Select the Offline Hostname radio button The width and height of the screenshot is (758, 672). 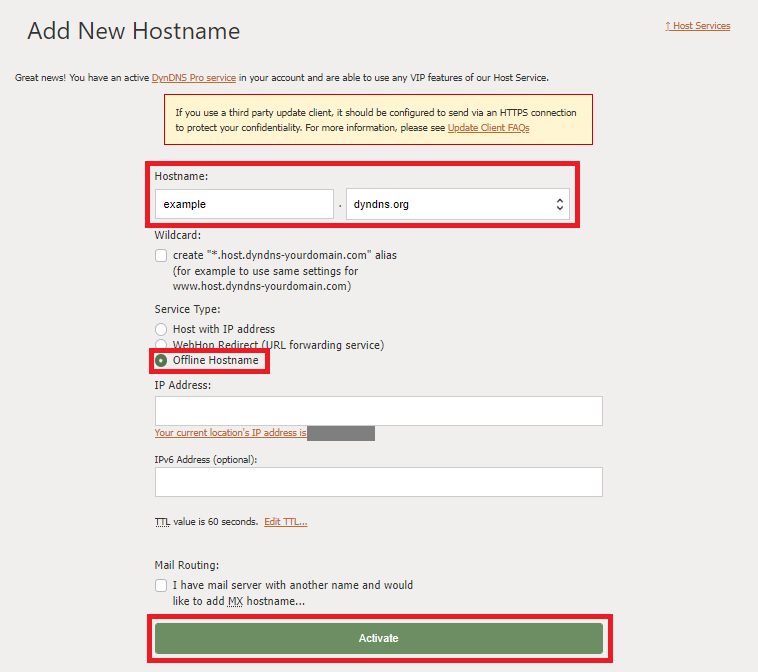[161, 360]
